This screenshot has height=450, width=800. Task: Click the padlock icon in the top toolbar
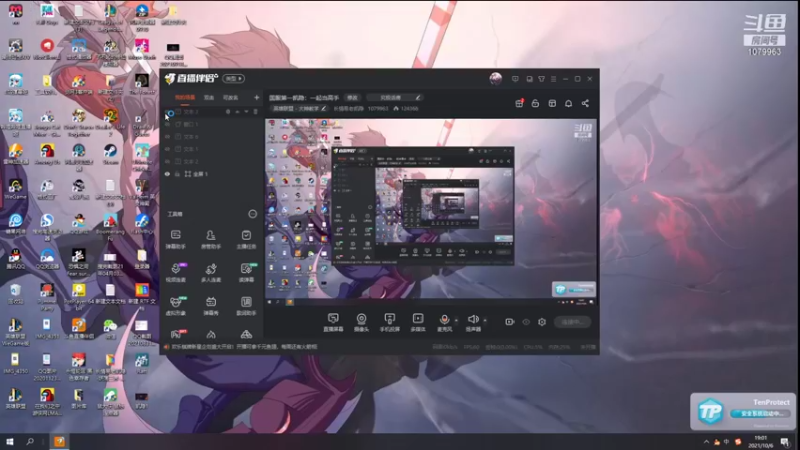535,103
